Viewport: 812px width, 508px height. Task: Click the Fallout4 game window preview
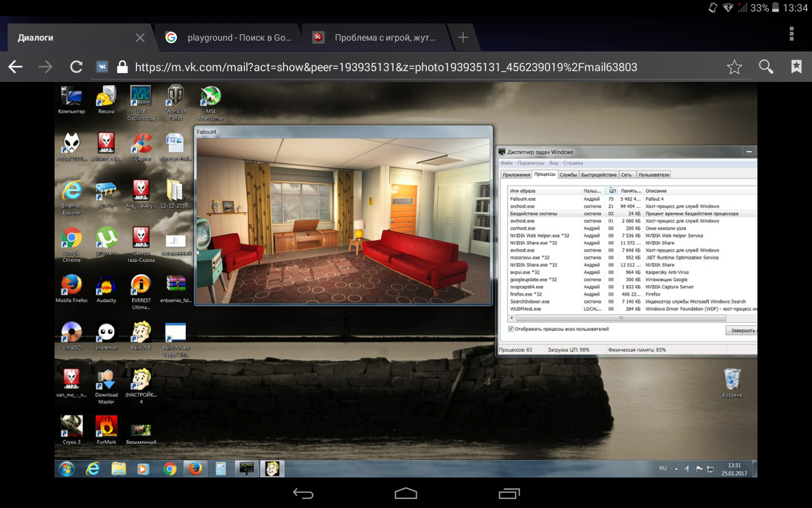344,220
